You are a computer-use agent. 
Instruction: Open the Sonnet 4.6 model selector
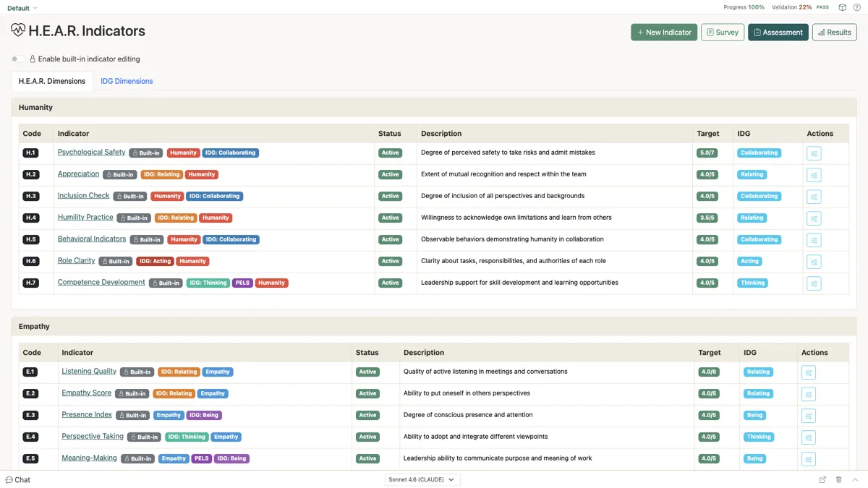coord(422,479)
